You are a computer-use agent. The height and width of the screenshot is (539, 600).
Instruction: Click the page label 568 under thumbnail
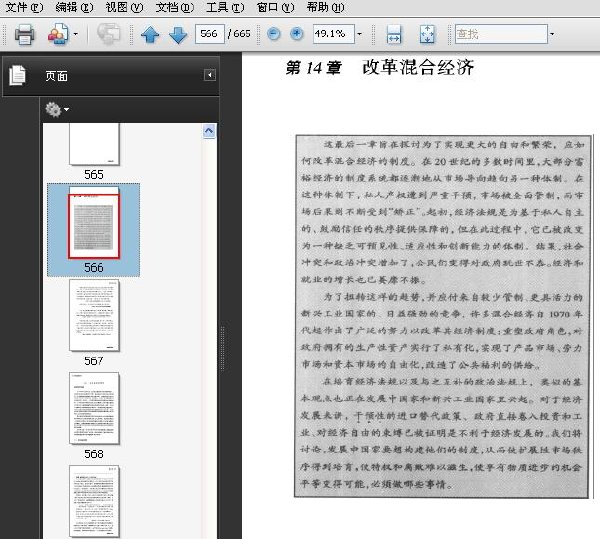click(94, 454)
